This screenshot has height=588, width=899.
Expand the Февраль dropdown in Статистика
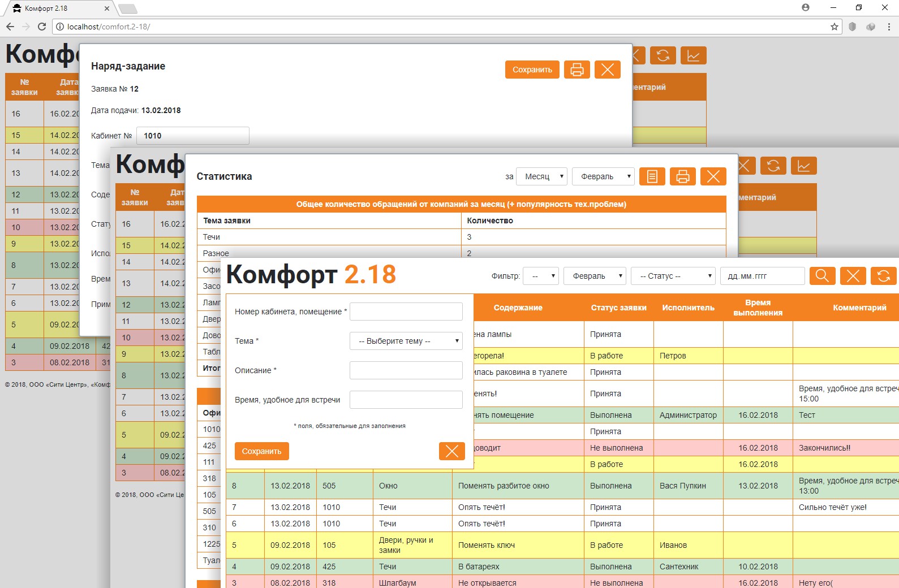coord(603,176)
